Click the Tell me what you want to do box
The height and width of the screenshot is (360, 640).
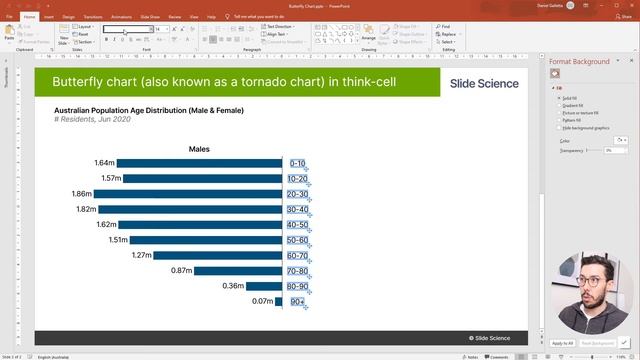(x=259, y=17)
